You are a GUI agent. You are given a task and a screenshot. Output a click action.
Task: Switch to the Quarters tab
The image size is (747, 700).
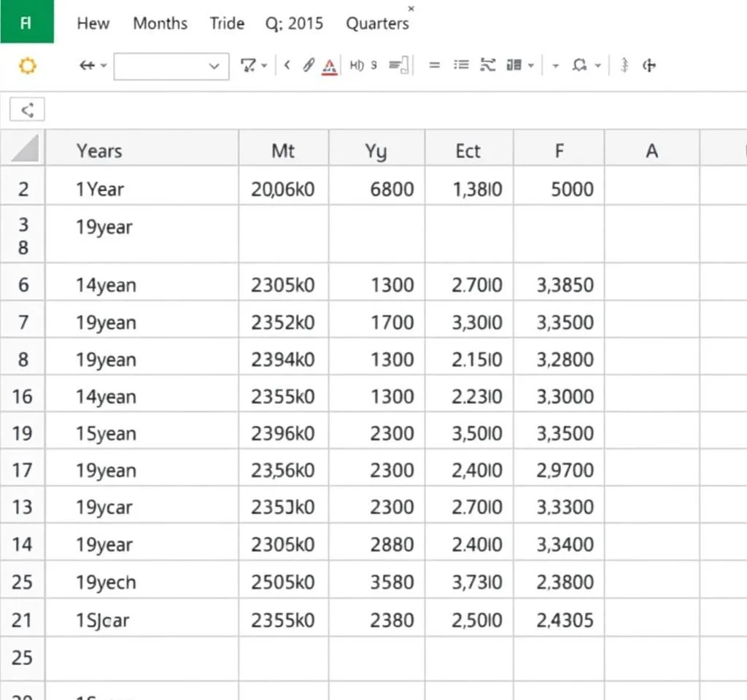pyautogui.click(x=377, y=23)
